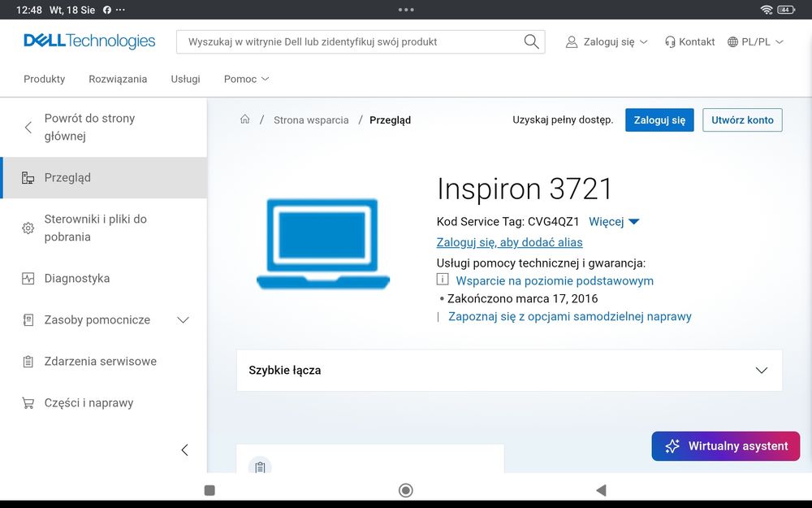Image resolution: width=812 pixels, height=508 pixels.
Task: Tap the Wi-Fi status icon
Action: coord(767,9)
